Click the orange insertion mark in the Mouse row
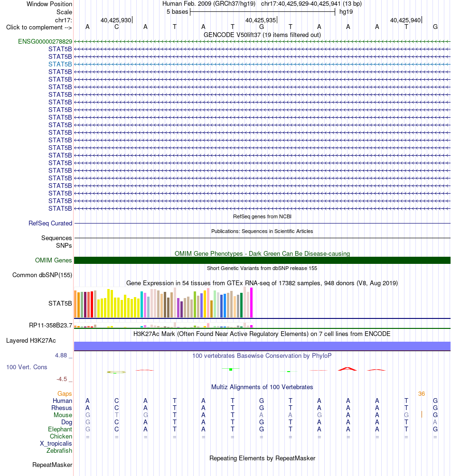Viewport: 451px width, 476px height. point(422,414)
